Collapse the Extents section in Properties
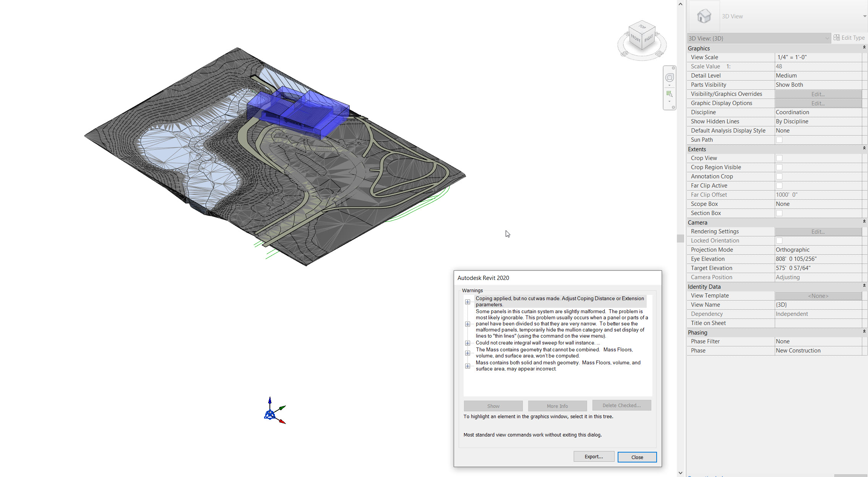 pyautogui.click(x=864, y=148)
